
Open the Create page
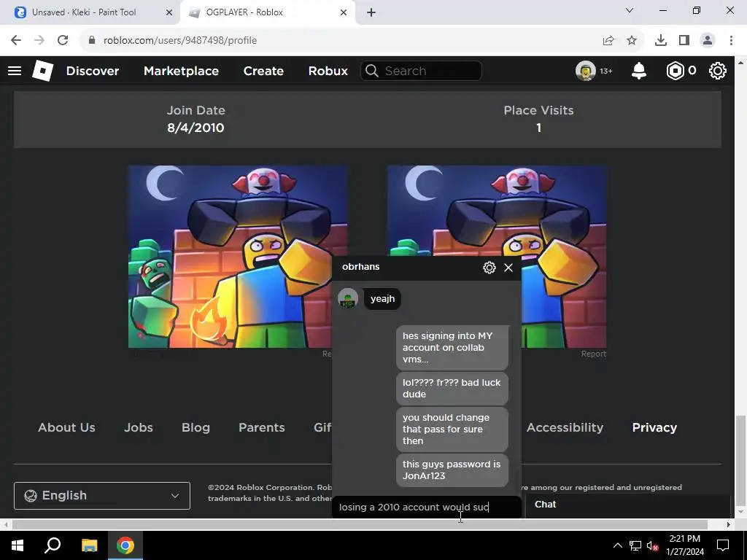pos(263,71)
